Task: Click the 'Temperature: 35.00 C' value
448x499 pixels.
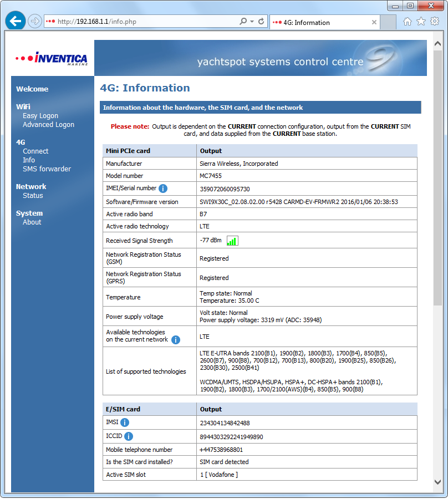Action: pos(230,301)
